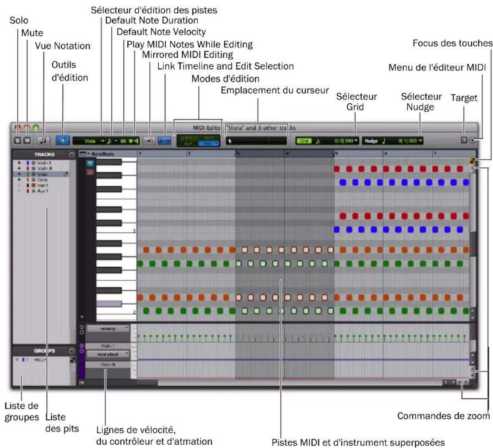Viewport: 493px width, 448px height.
Task: Select the Cello track in the list
Action: (42, 180)
